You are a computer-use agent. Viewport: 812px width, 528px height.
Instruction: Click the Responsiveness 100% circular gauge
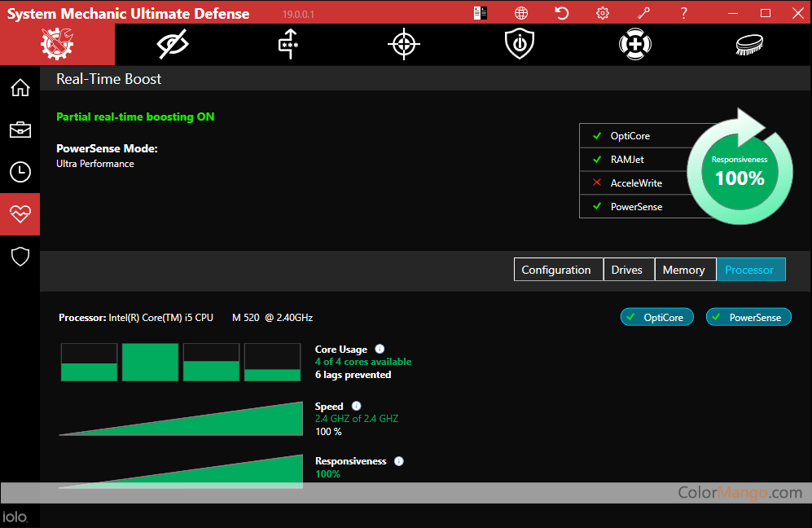[x=740, y=172]
